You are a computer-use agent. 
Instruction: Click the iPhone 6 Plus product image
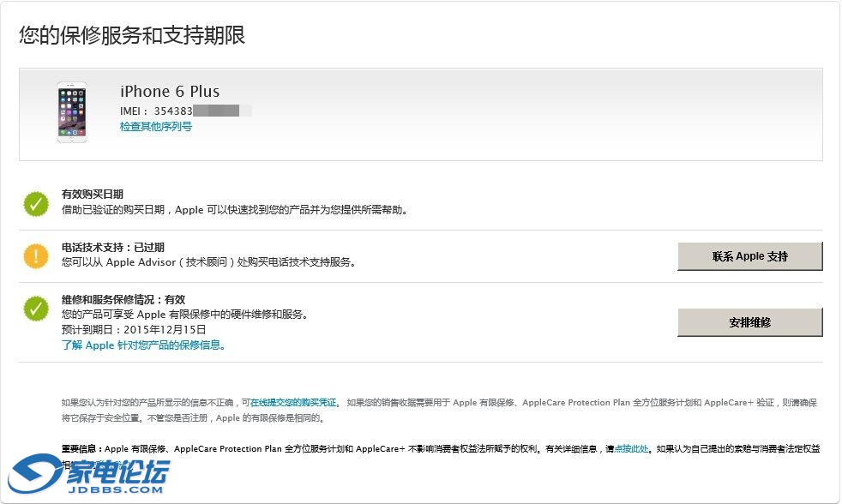[x=72, y=112]
